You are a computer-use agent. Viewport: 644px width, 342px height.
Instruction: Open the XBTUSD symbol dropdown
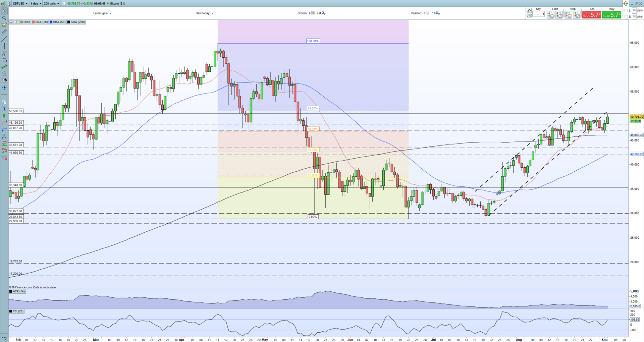(20, 3)
